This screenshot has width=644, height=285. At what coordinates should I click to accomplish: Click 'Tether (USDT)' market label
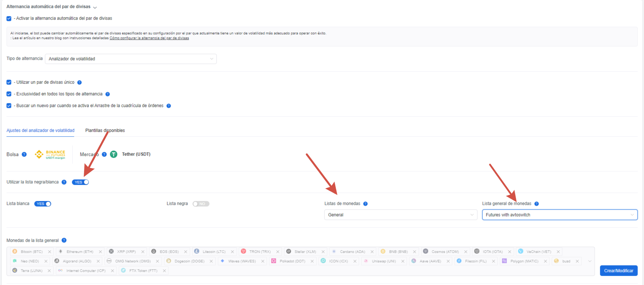click(x=136, y=155)
